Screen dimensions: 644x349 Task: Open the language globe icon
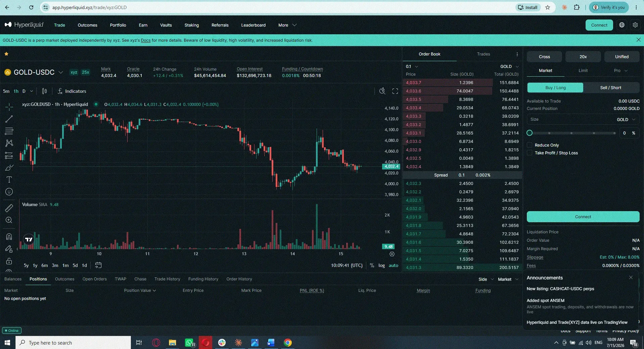[x=622, y=25]
